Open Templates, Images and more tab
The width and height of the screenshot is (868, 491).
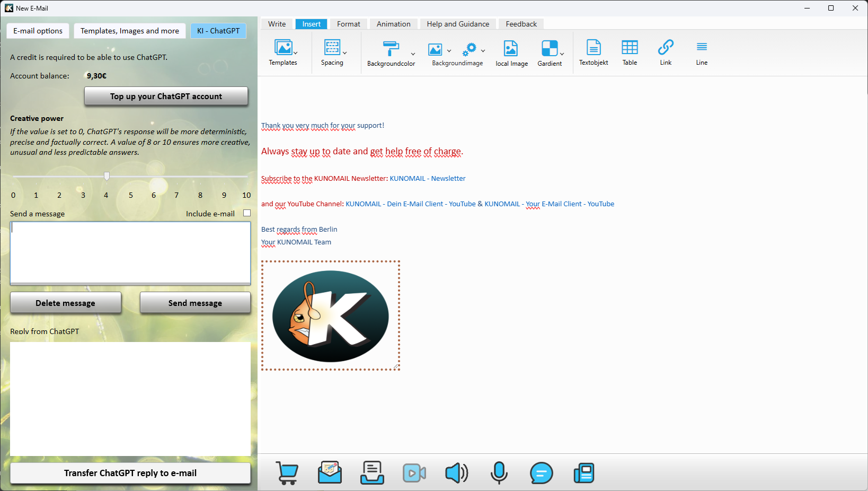click(130, 31)
